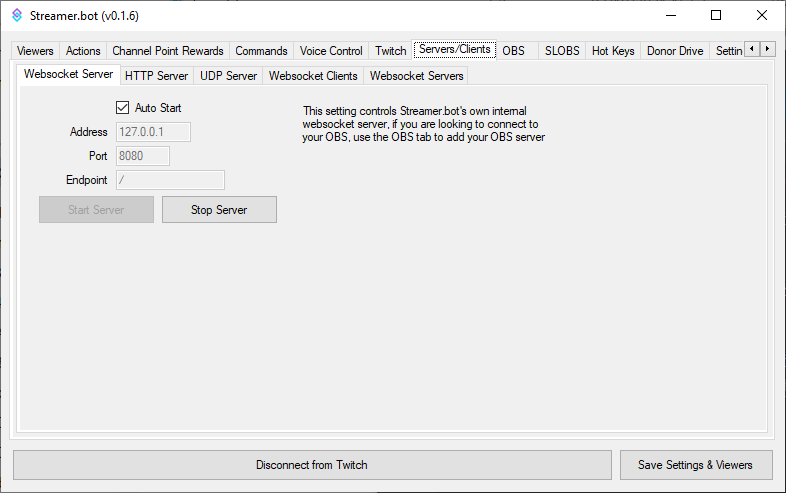Open the Commands tab

(x=261, y=51)
